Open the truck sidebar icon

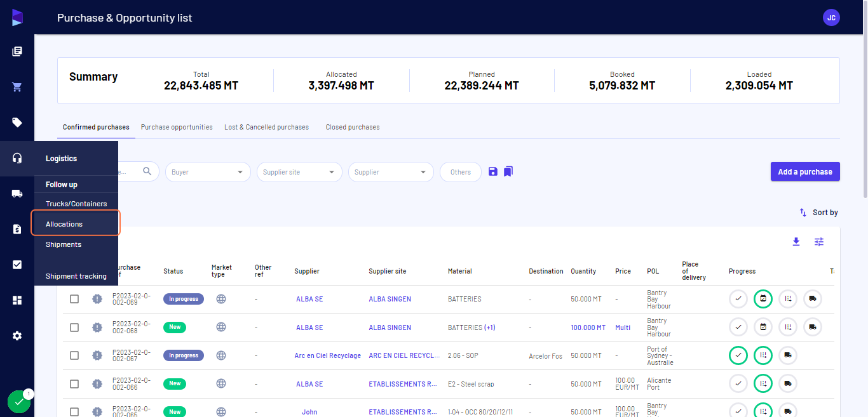click(x=17, y=194)
